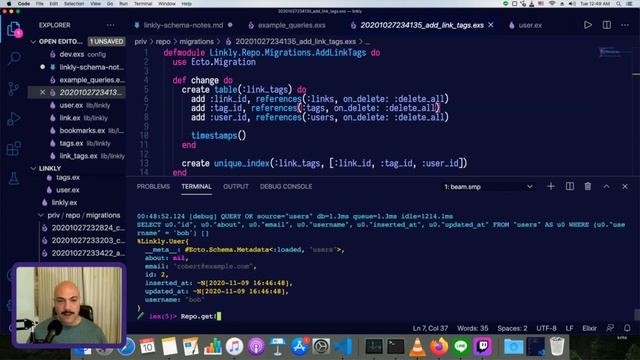The width and height of the screenshot is (640, 360).
Task: Open the Help menu
Action: [186, 4]
